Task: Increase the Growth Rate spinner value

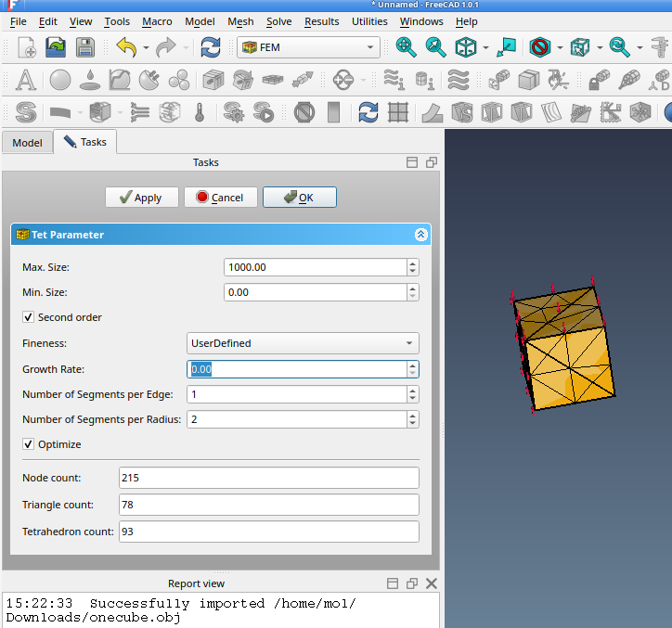Action: 412,365
